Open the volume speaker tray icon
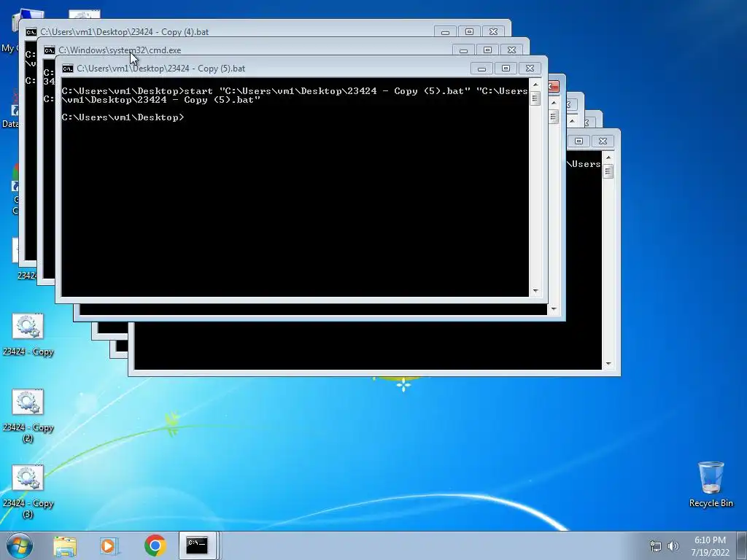This screenshot has width=747, height=560. tap(673, 546)
